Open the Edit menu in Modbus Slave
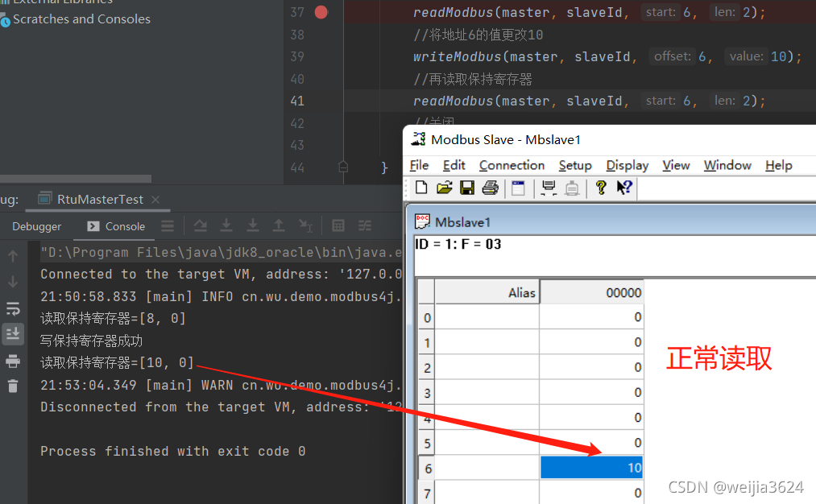This screenshot has width=816, height=504. (454, 165)
